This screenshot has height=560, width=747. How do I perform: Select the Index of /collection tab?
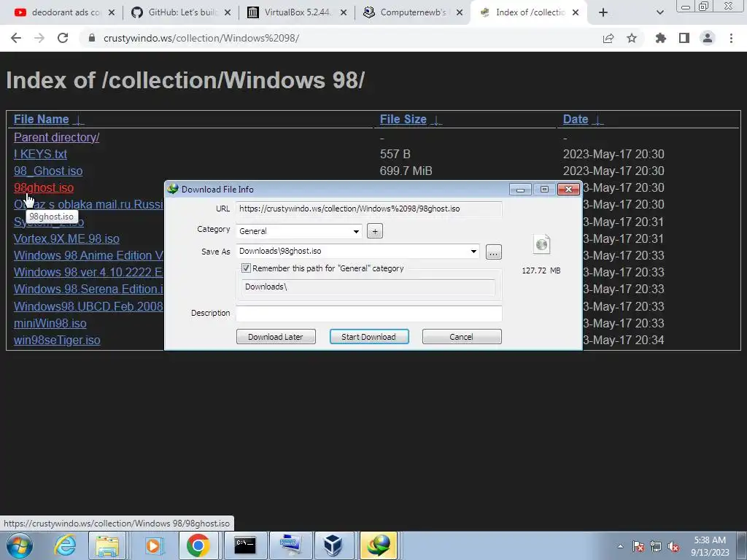[529, 12]
